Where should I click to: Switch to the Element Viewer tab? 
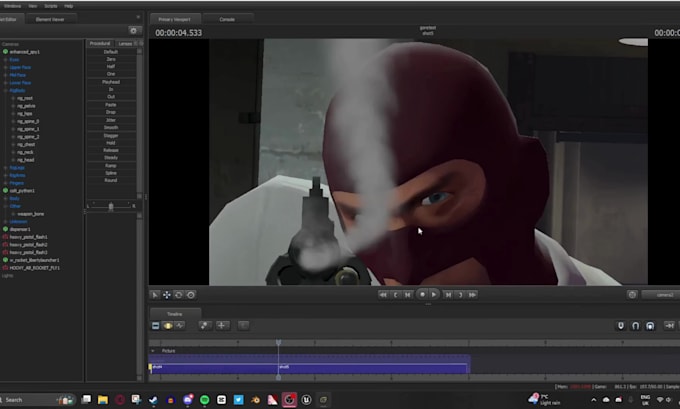pyautogui.click(x=50, y=20)
